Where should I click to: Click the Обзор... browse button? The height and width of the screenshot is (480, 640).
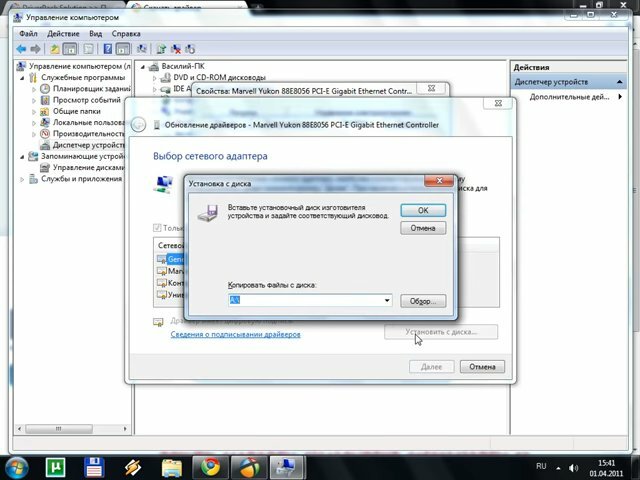423,301
